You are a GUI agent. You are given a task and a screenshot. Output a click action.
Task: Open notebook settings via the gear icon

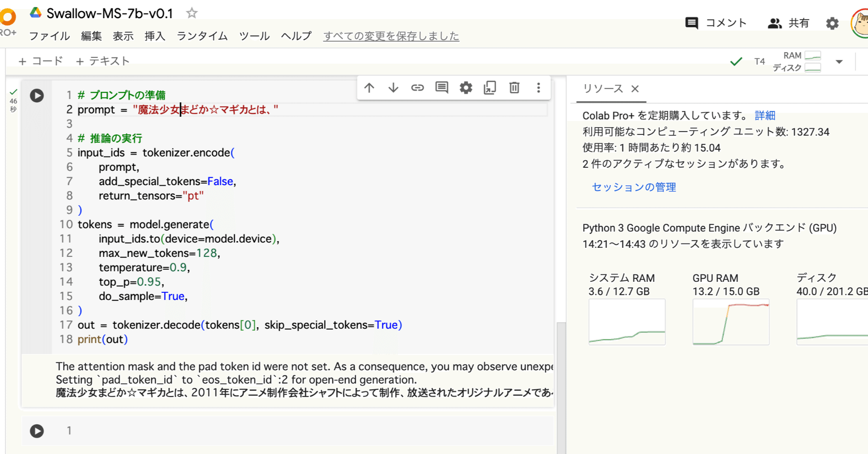tap(832, 22)
